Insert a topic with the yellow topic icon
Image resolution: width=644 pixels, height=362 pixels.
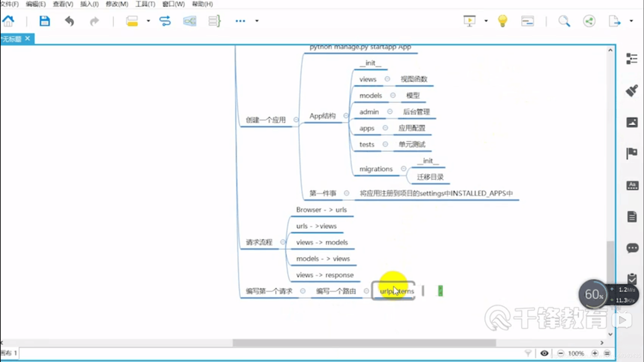click(x=132, y=21)
